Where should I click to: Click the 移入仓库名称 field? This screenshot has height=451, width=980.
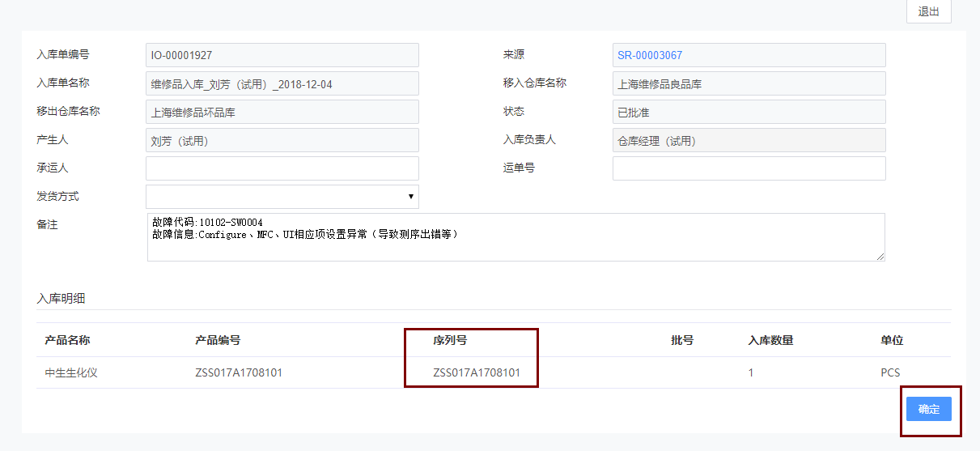[749, 83]
